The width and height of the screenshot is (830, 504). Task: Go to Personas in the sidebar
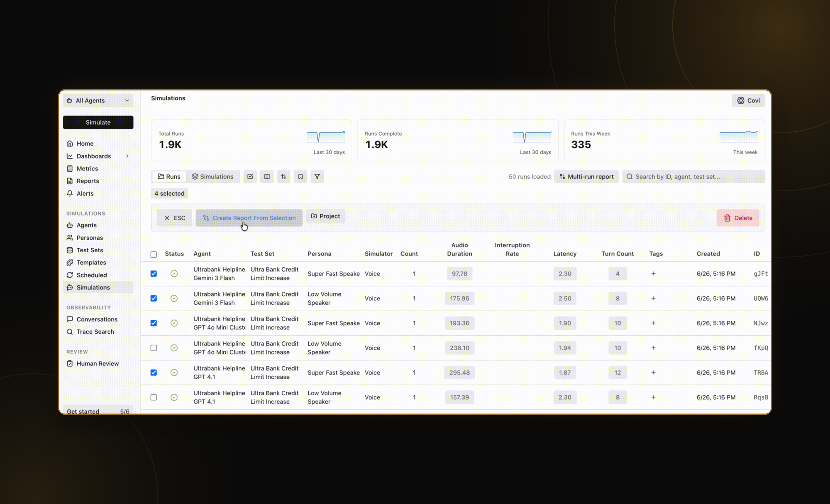point(98,238)
